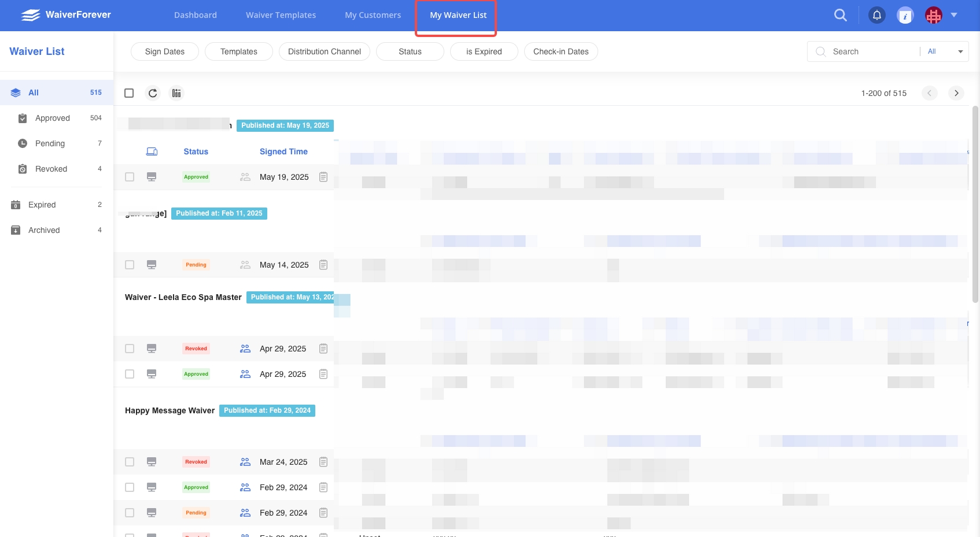Viewport: 980px width, 537px height.
Task: Refresh the waiver list
Action: point(153,93)
